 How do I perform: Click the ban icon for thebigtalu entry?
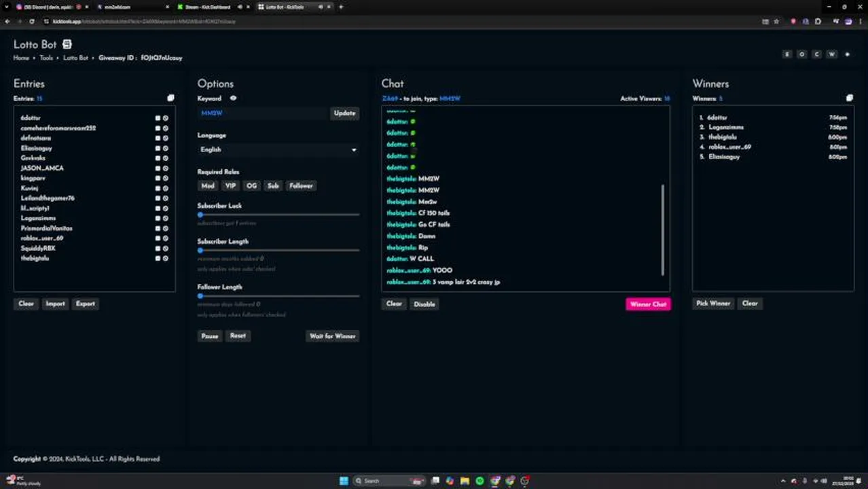click(x=165, y=259)
